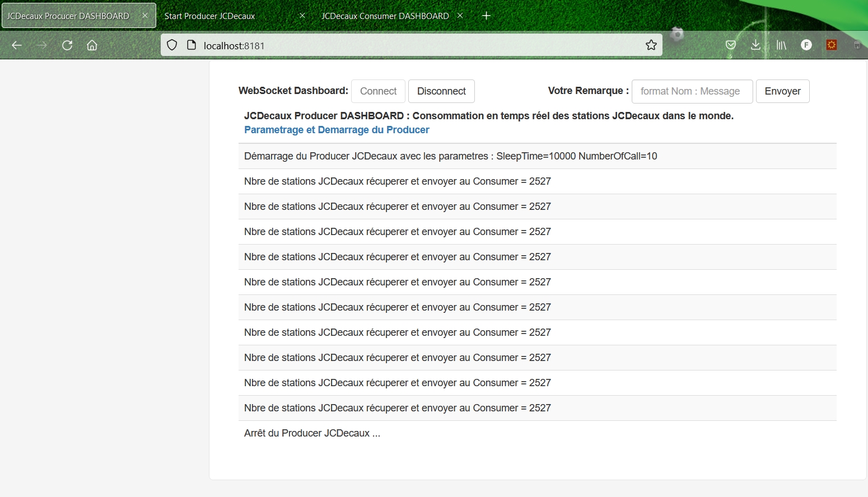Open site information page icon
Viewport: 868px width, 497px height.
pos(192,45)
